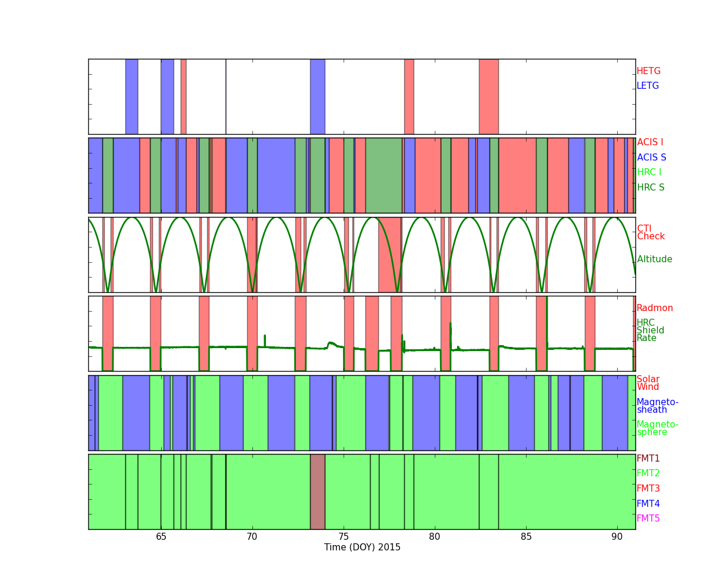
Task: Click the CTI Check legend label
Action: tap(651, 233)
